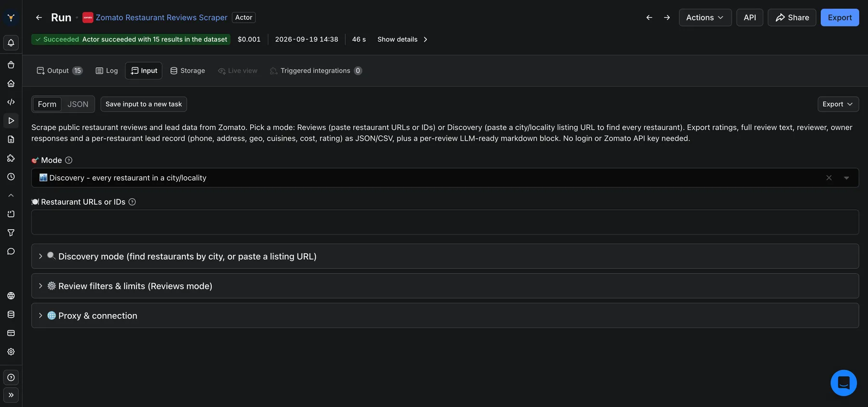The image size is (868, 407).
Task: Open Runs play icon in sidebar
Action: pyautogui.click(x=11, y=120)
